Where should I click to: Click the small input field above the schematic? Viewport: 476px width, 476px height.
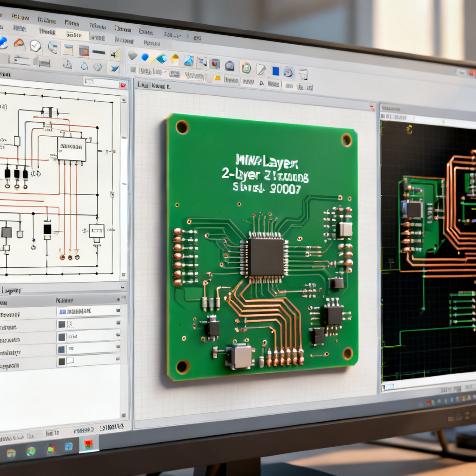click(x=101, y=82)
